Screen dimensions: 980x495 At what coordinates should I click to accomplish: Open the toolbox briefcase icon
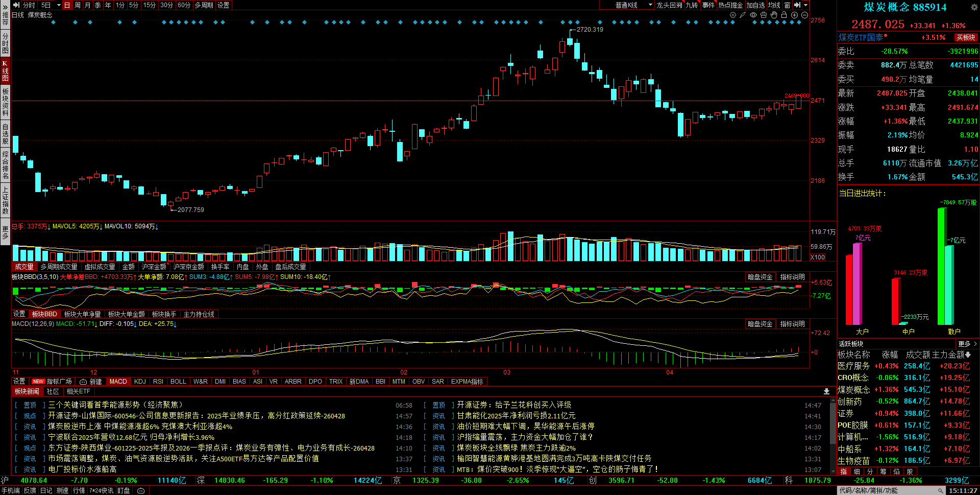[x=764, y=15]
